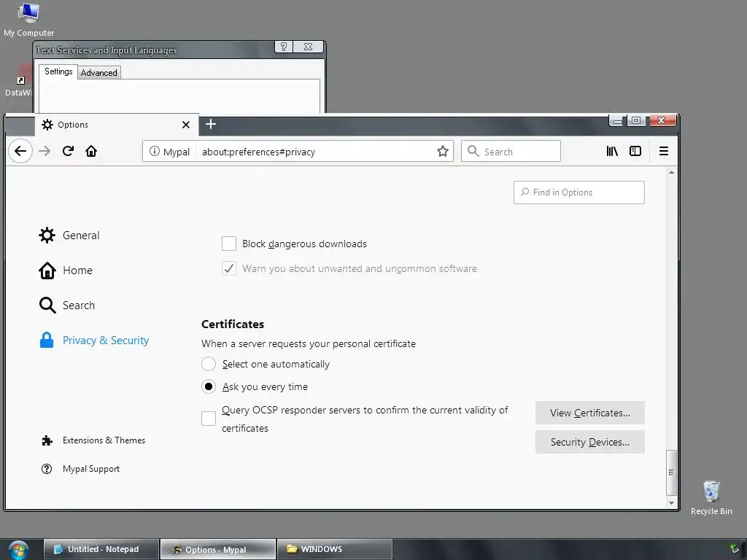Toggle the sidebars toolbar icon
Image resolution: width=747 pixels, height=560 pixels.
click(x=635, y=152)
